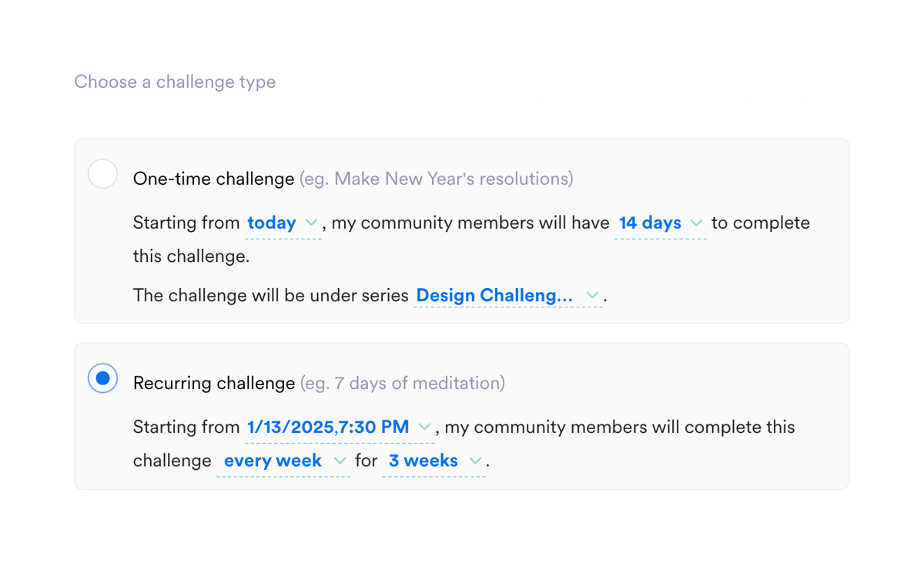The image size is (924, 564).
Task: Open the "today" start date dropdown
Action: click(x=272, y=223)
